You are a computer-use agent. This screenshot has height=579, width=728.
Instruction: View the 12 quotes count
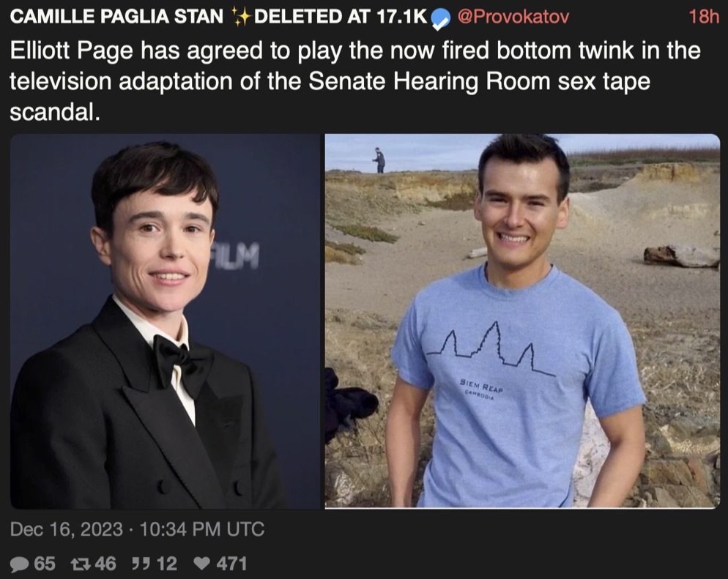(167, 564)
